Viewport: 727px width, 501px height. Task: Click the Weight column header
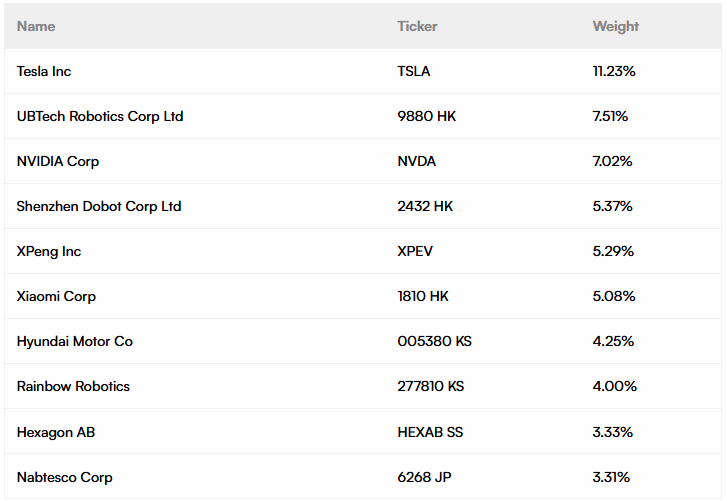coord(615,26)
